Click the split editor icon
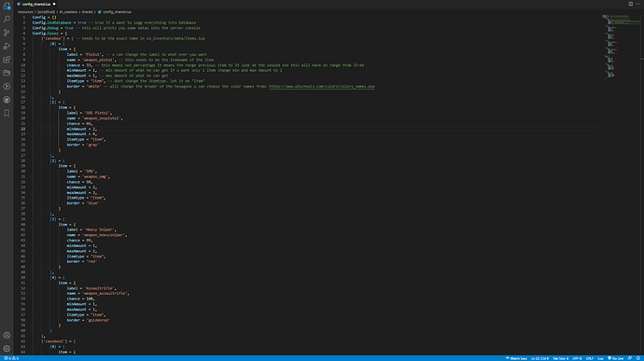This screenshot has height=361, width=644. 630,4
